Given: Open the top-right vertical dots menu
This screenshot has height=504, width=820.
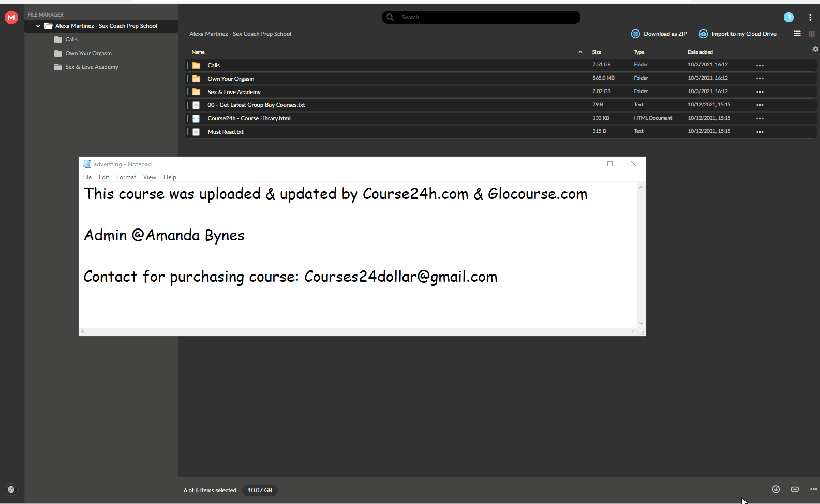Looking at the screenshot, I should [810, 17].
